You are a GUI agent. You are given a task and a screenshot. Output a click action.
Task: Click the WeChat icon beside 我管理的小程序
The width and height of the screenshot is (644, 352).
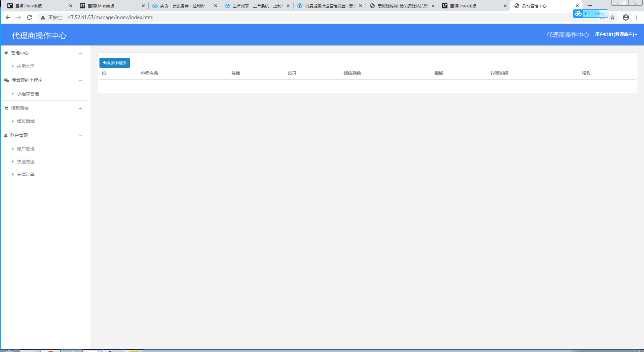click(6, 80)
